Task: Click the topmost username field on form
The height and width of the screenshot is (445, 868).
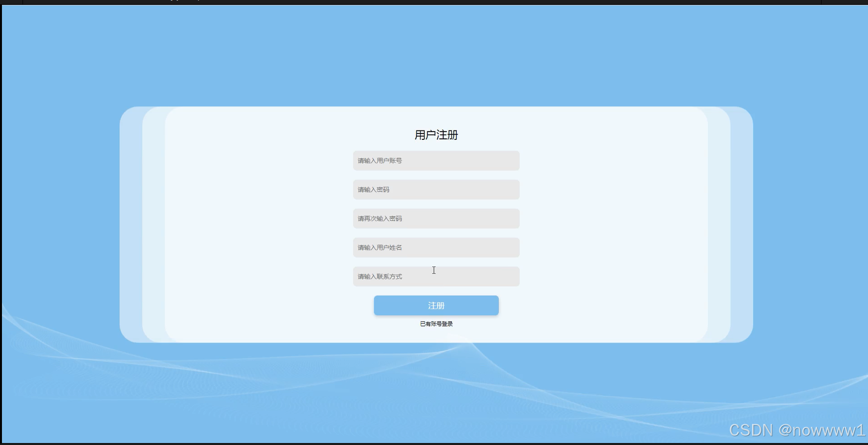Action: click(436, 160)
